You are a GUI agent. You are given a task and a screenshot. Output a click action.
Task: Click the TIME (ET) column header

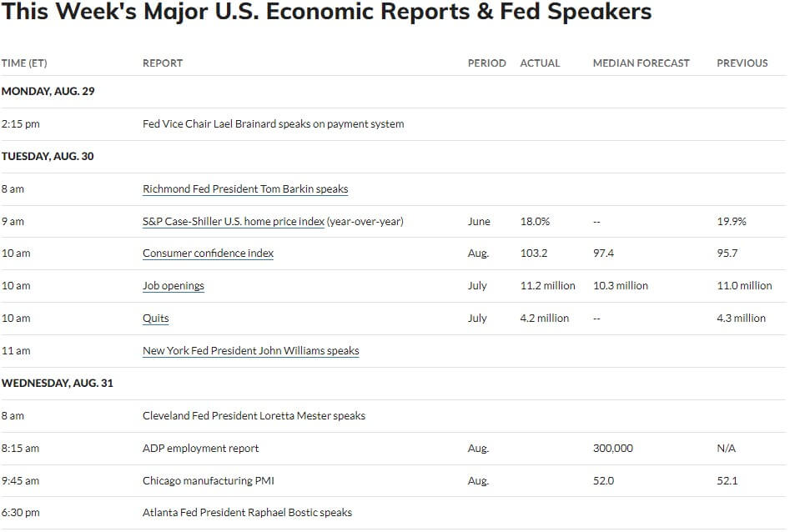tap(24, 63)
